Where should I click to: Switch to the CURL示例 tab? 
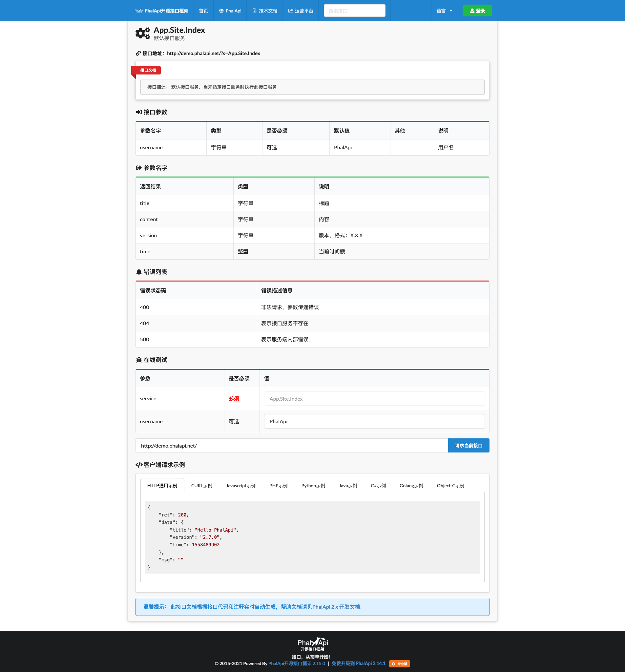point(201,485)
